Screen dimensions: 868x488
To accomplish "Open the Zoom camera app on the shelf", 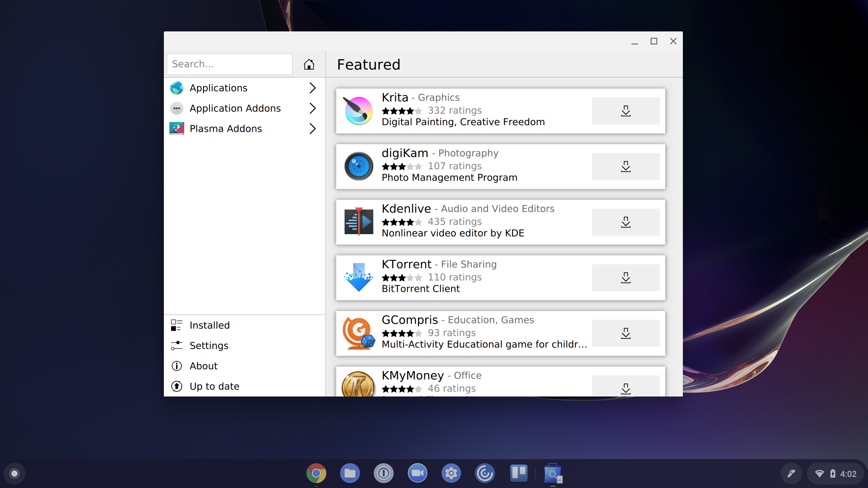I will 417,474.
